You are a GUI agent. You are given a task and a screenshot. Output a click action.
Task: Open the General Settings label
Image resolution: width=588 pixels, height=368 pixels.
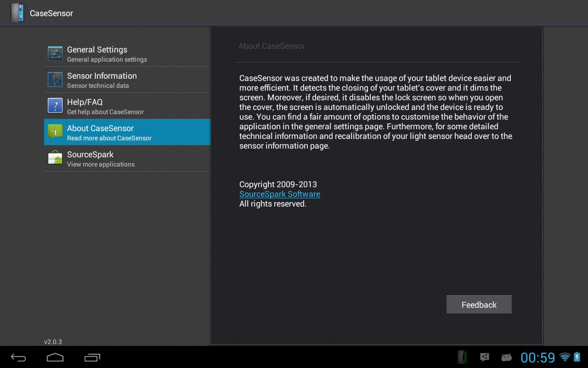[97, 50]
